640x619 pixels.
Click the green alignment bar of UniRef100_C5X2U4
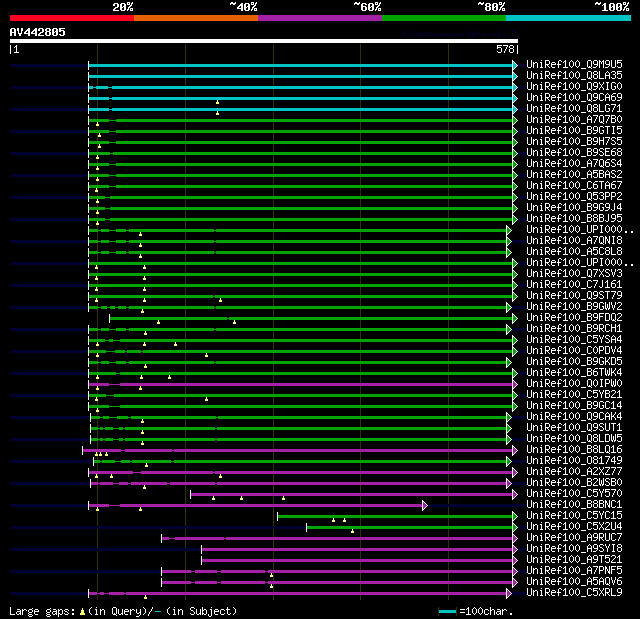(412, 528)
